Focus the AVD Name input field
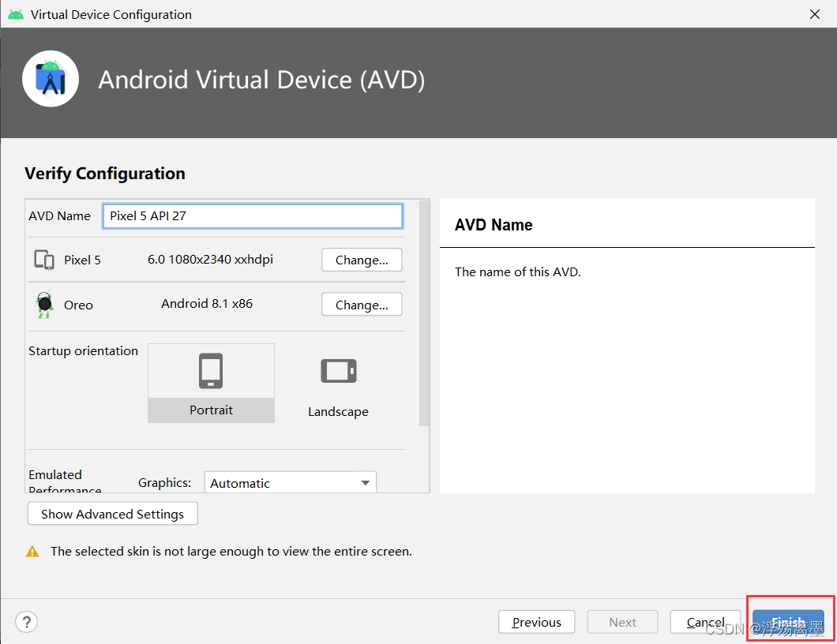Image resolution: width=837 pixels, height=644 pixels. pos(253,216)
